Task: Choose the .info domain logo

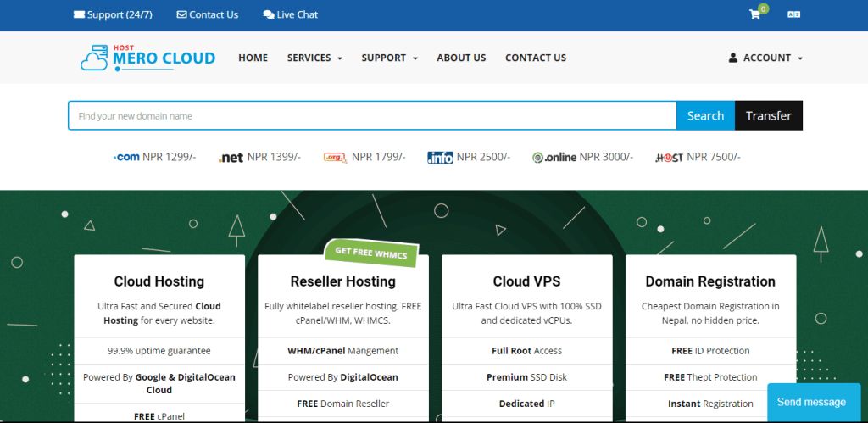Action: (x=440, y=157)
